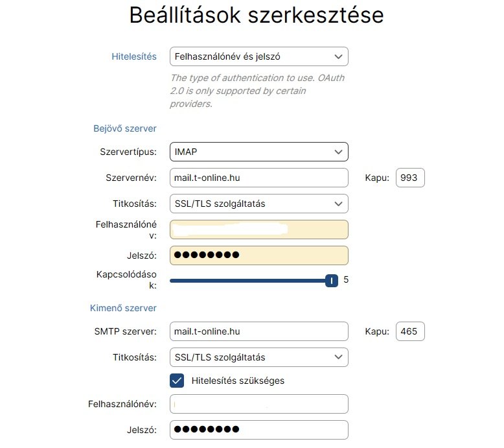Open incoming server Titkosítás dropdown

[x=258, y=204]
